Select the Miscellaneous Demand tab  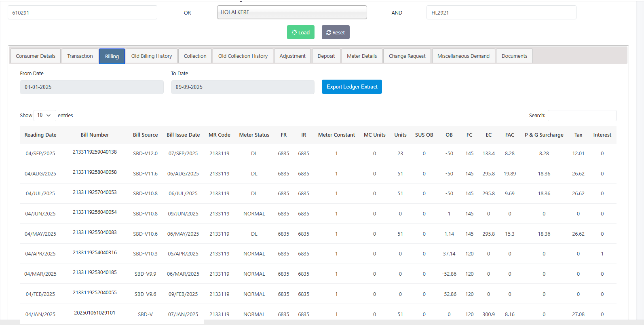(463, 56)
